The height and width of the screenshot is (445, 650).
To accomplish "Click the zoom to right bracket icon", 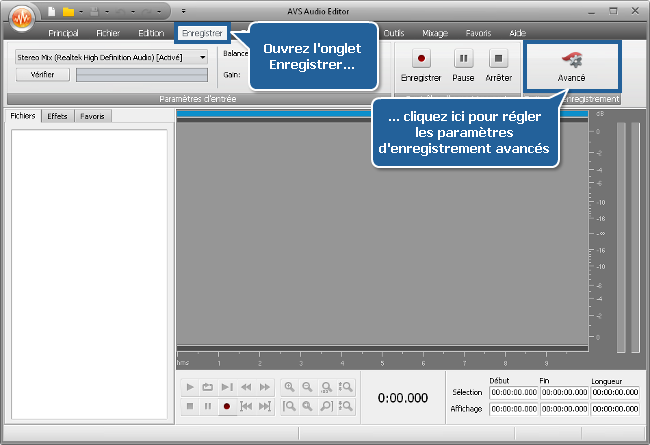I will click(326, 406).
